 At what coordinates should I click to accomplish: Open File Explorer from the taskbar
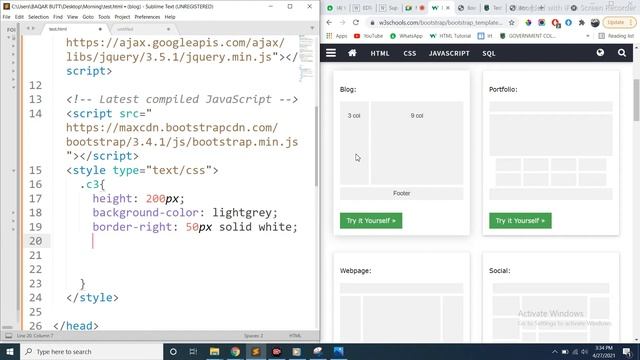click(x=214, y=351)
